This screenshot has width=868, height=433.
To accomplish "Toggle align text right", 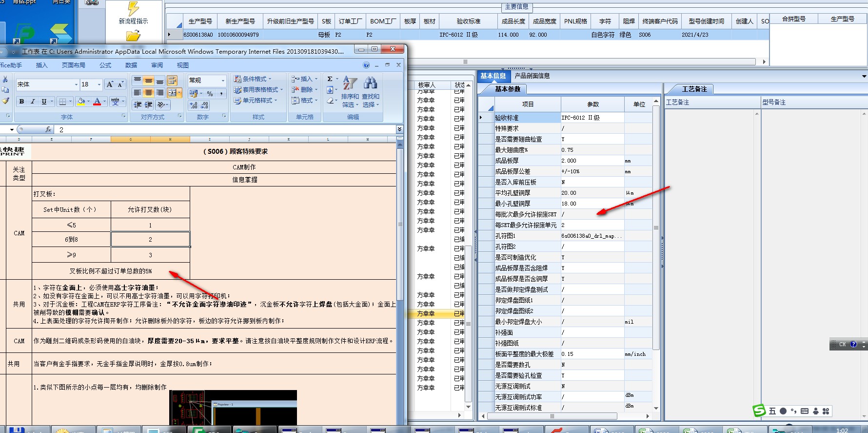I will [159, 93].
